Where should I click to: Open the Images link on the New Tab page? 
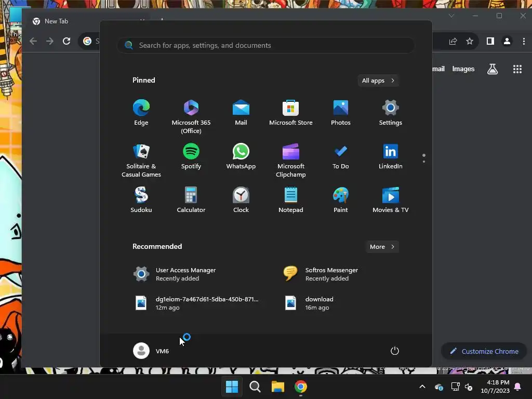[463, 69]
